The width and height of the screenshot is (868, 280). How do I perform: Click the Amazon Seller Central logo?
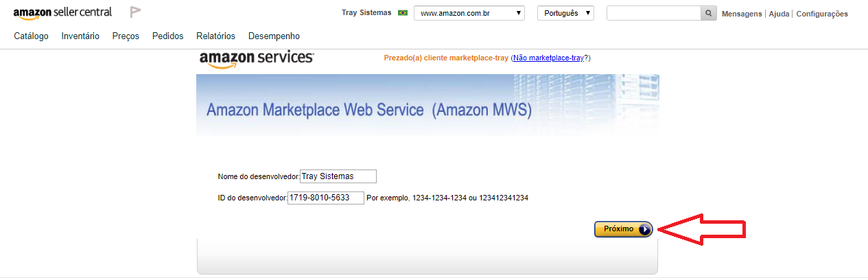point(62,13)
